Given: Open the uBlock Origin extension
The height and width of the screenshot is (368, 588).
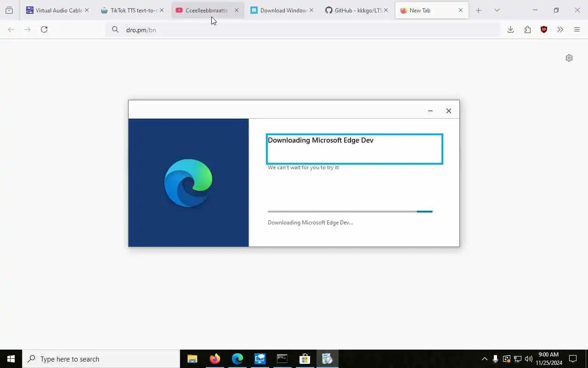Looking at the screenshot, I should [x=544, y=29].
